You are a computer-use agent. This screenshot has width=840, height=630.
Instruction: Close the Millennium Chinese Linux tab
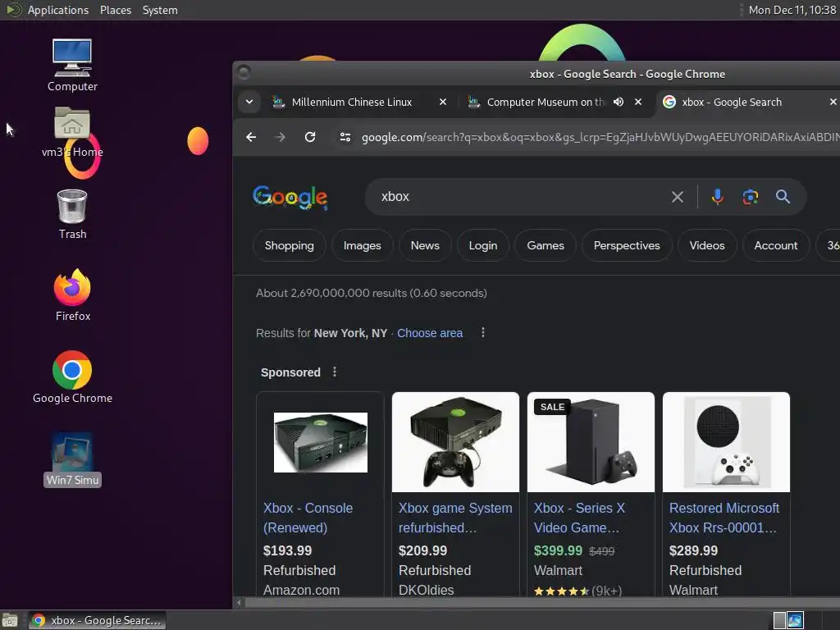[442, 102]
